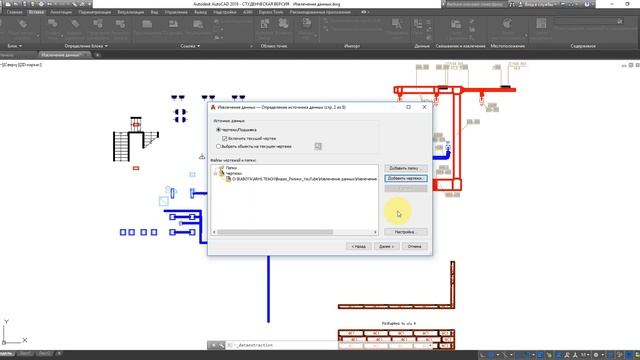Select the Чертежи tree node
The width and height of the screenshot is (640, 360).
[233, 173]
